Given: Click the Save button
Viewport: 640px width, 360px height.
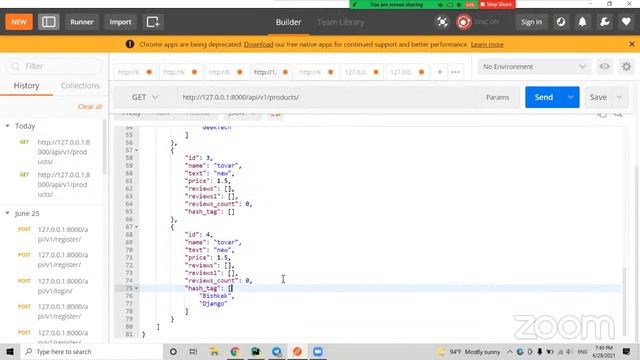Looking at the screenshot, I should point(598,97).
